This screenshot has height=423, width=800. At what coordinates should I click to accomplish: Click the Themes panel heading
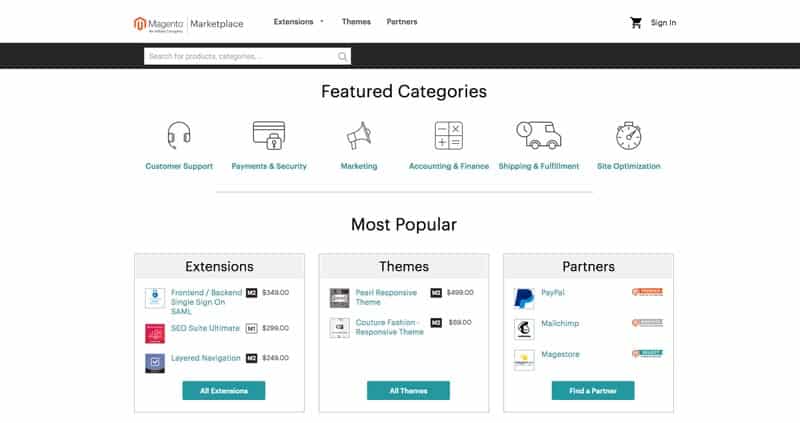pyautogui.click(x=404, y=266)
